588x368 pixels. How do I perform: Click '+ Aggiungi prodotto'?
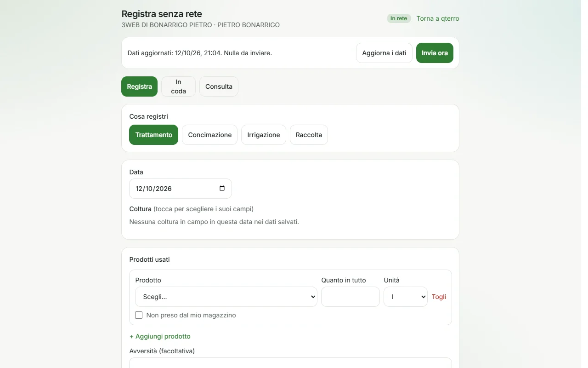(160, 336)
